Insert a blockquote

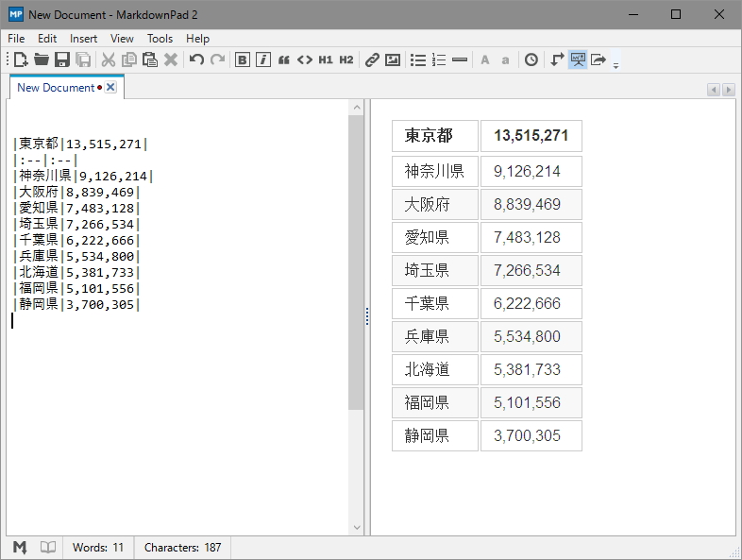284,59
